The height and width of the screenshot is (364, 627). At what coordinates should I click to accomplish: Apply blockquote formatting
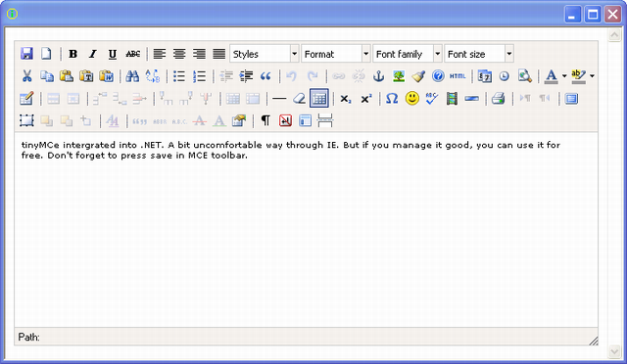pos(265,76)
